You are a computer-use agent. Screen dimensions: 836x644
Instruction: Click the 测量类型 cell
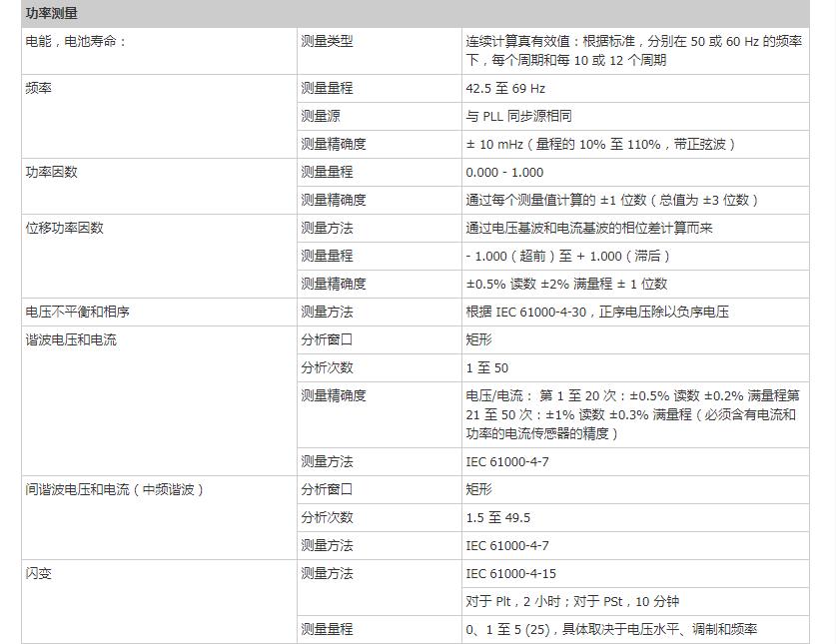(327, 42)
